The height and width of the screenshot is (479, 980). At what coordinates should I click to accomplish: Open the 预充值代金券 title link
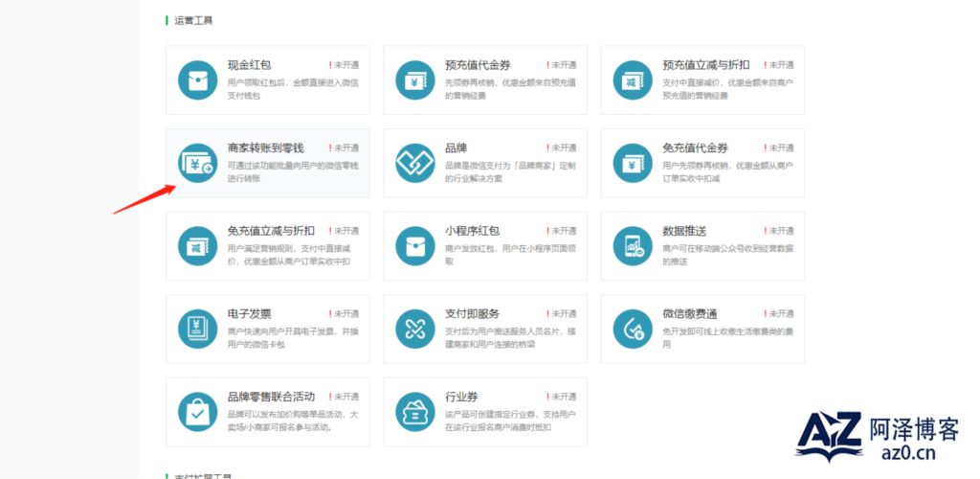(x=478, y=65)
